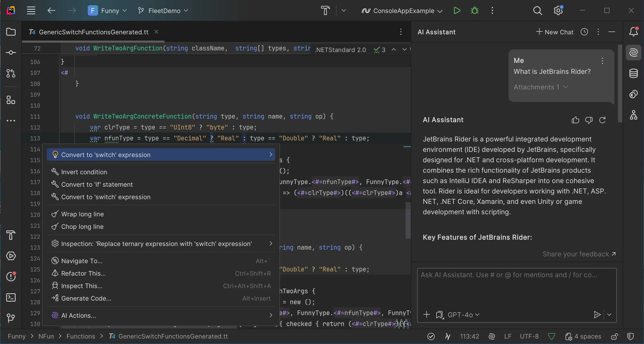Toggle the file lock icon in status bar
The image size is (644, 344).
(x=614, y=336)
